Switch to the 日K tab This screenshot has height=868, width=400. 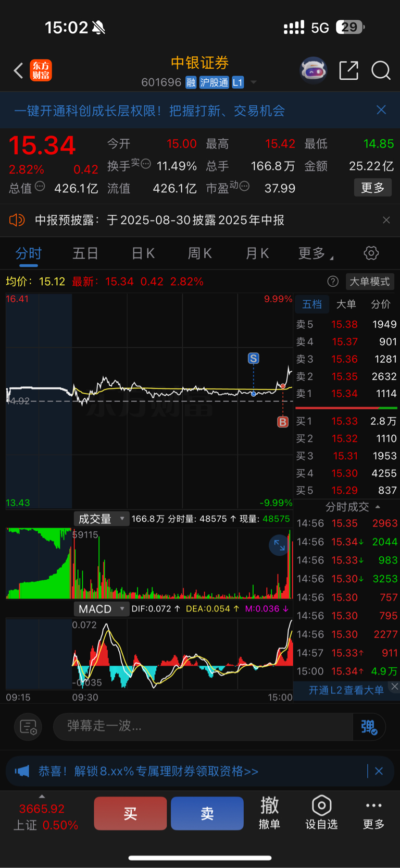point(143,254)
